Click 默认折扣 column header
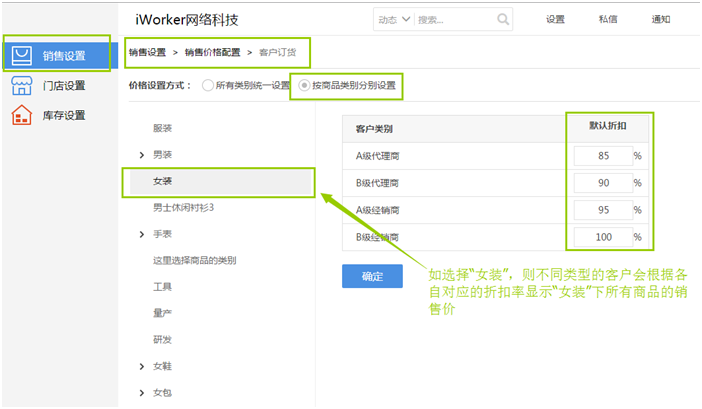The image size is (702, 409). pyautogui.click(x=608, y=126)
